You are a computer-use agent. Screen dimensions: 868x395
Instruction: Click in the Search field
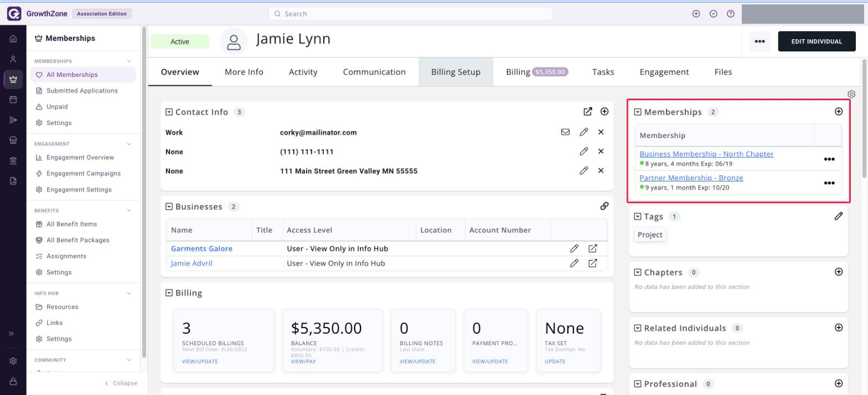pos(410,14)
